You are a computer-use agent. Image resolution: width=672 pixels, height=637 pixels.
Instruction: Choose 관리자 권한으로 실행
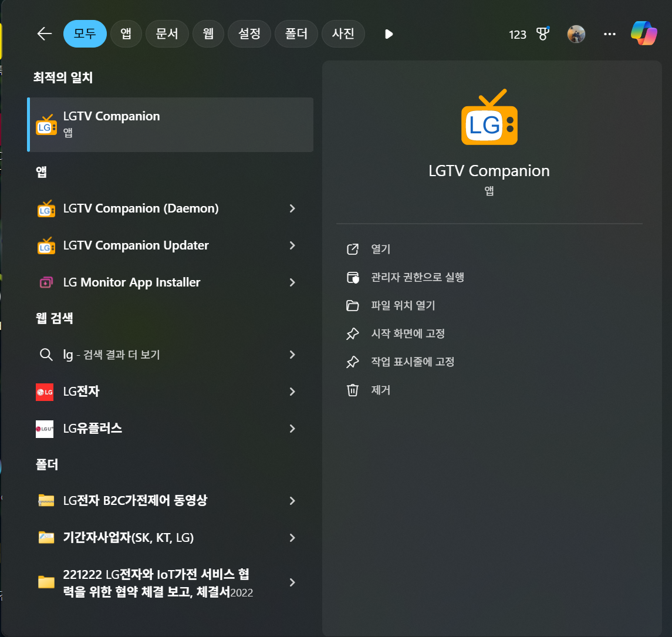point(417,277)
